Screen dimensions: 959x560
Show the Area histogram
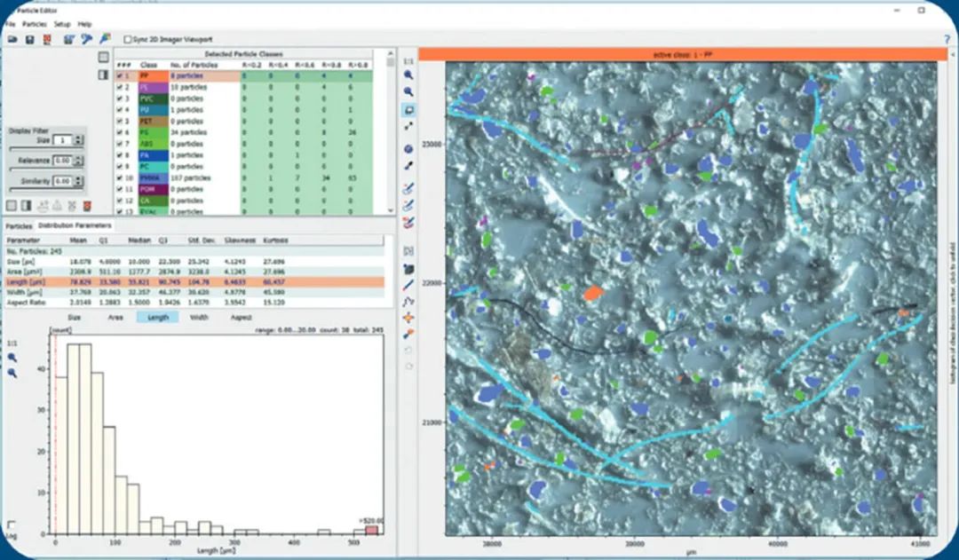115,317
